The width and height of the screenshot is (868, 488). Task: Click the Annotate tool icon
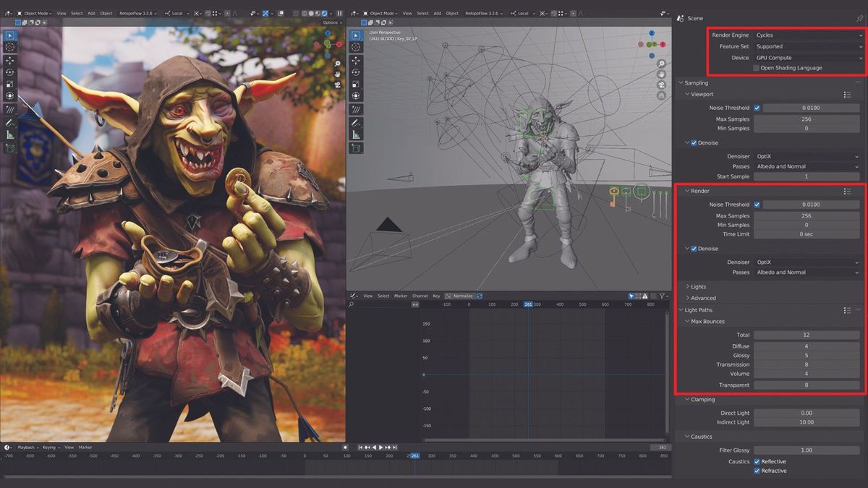click(x=10, y=123)
